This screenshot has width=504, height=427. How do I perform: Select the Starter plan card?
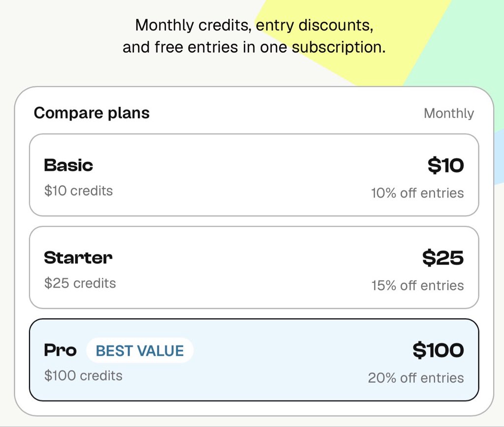click(x=254, y=267)
